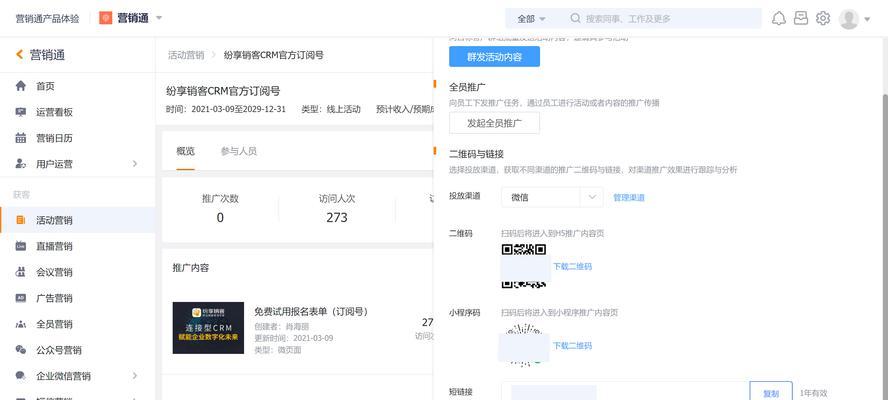Click the 会议营销 meeting icon
Viewport: 888px width, 400px height.
click(20, 272)
